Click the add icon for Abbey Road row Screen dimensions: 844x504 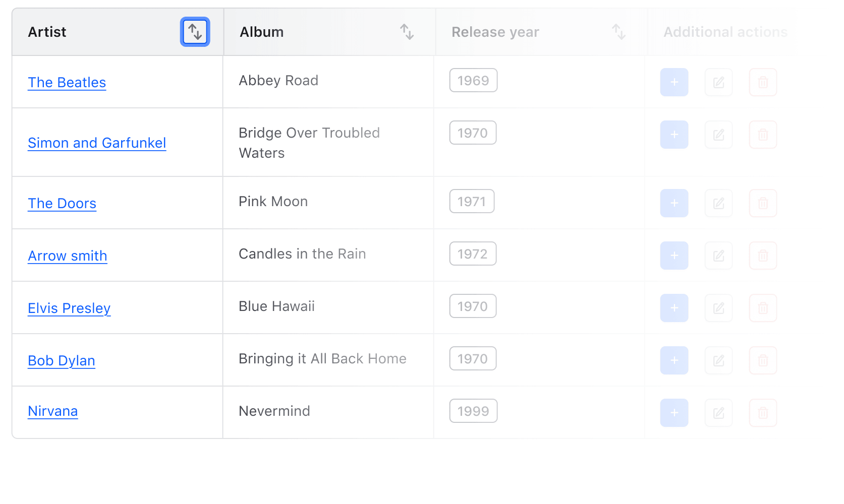tap(674, 82)
